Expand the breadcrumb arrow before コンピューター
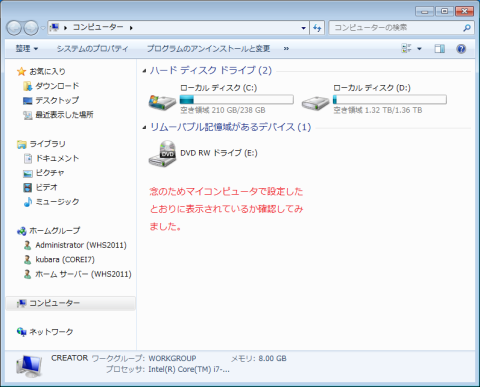This screenshot has height=387, width=480. click(x=65, y=28)
